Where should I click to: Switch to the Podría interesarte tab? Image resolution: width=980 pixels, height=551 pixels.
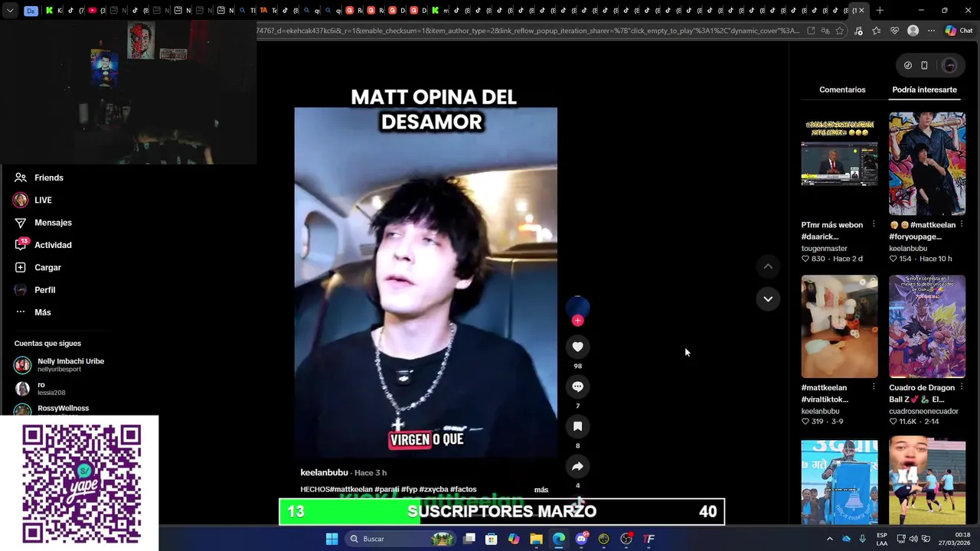[x=924, y=90]
